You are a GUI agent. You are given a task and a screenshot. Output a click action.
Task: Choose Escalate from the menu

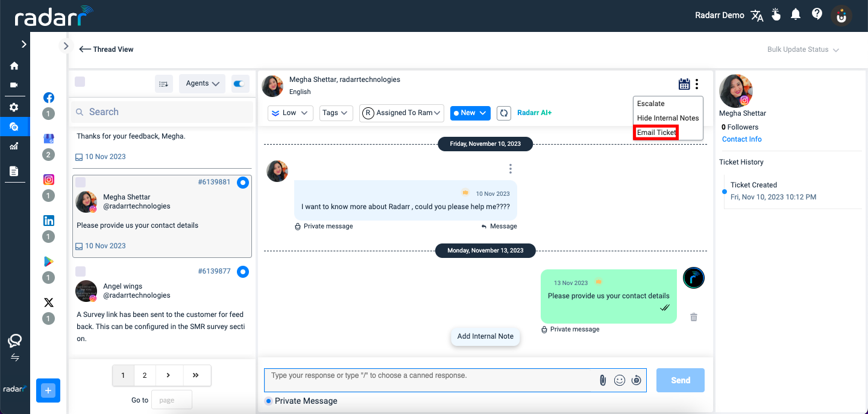651,104
